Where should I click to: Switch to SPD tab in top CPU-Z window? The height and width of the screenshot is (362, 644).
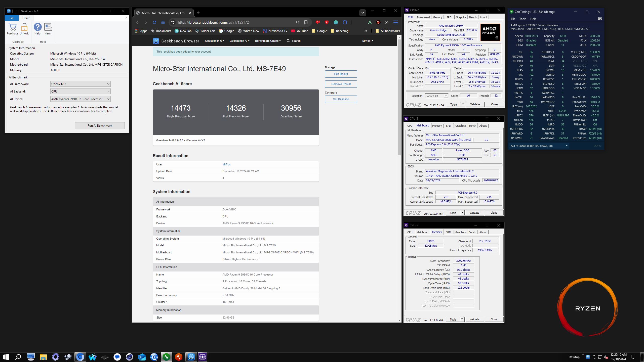coord(449,17)
